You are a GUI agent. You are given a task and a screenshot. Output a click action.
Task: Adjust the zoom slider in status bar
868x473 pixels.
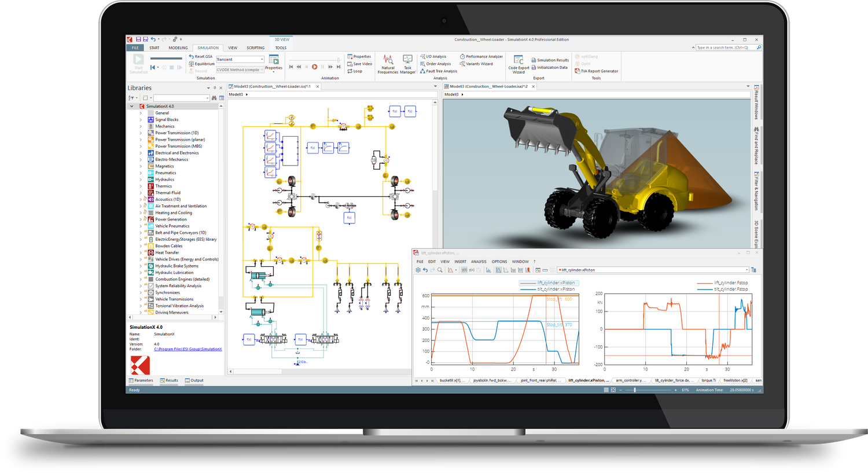[x=635, y=390]
